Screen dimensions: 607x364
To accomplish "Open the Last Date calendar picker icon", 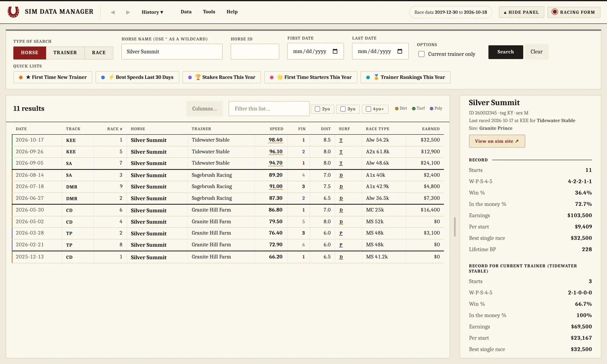I will point(400,51).
